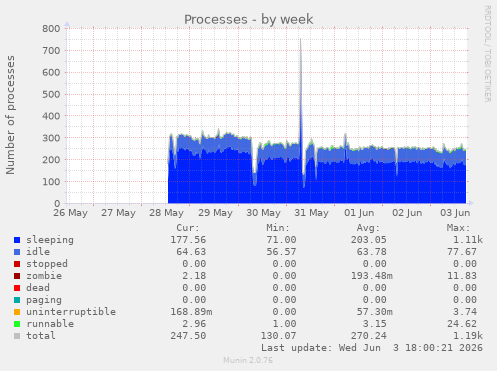
Task: Click zombie max value 11.83
Action: [x=462, y=276]
